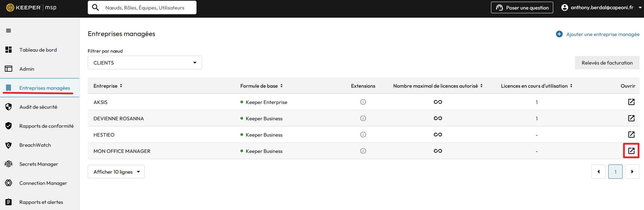The height and width of the screenshot is (210, 644).
Task: Click the Tableau de bord dashboard icon
Action: [9, 50]
